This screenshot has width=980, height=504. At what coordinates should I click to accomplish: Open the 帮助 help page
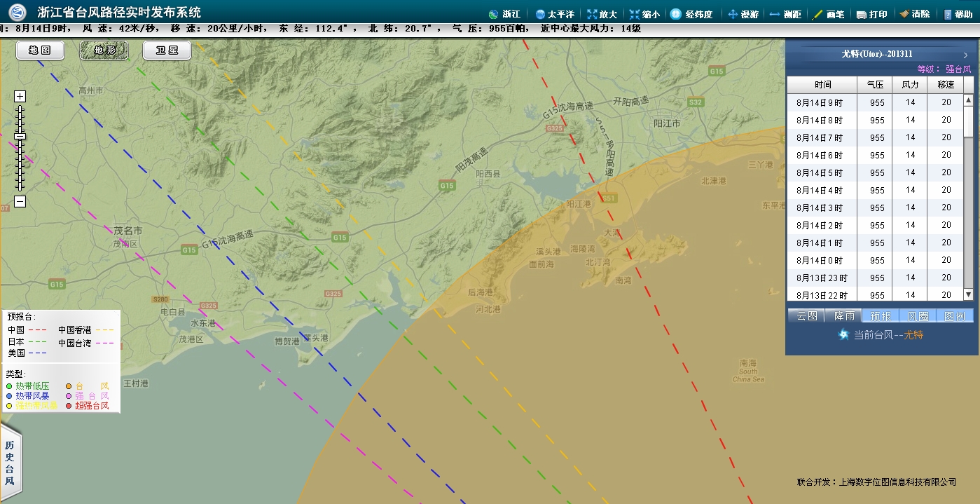(x=958, y=14)
